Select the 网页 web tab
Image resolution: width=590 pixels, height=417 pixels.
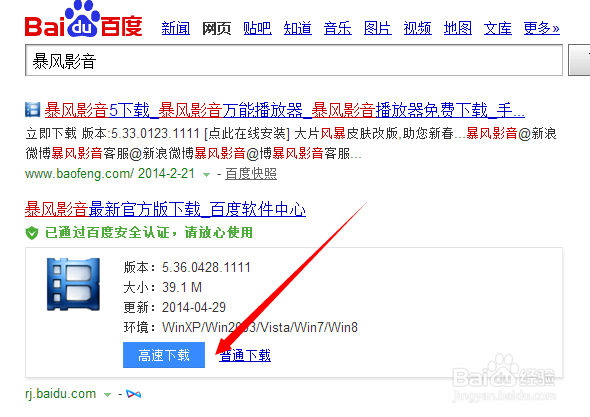coord(216,28)
